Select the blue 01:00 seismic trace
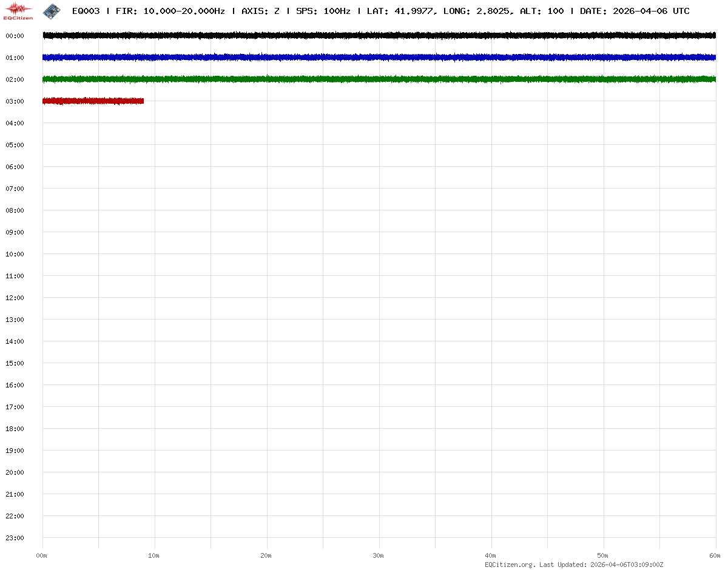Image resolution: width=728 pixels, height=570 pixels. pyautogui.click(x=379, y=58)
